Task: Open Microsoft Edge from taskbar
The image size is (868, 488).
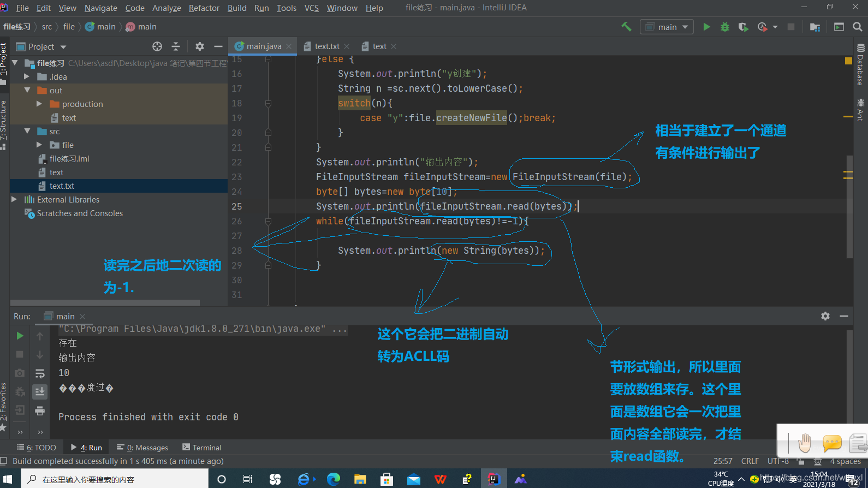Action: 334,479
